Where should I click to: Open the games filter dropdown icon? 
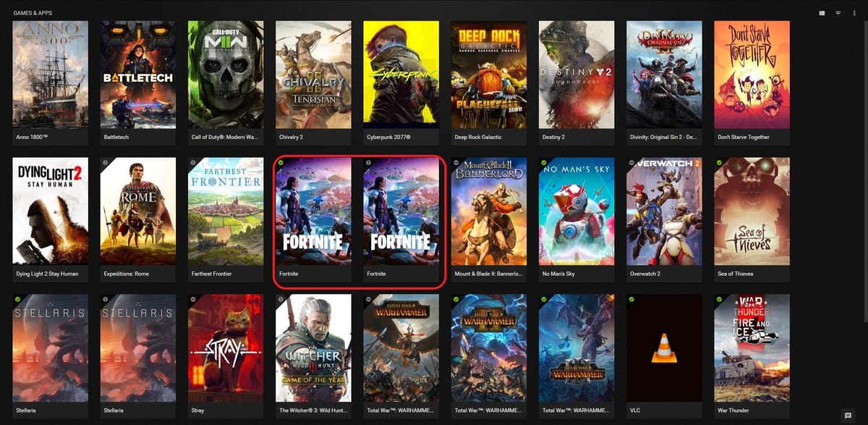click(838, 13)
